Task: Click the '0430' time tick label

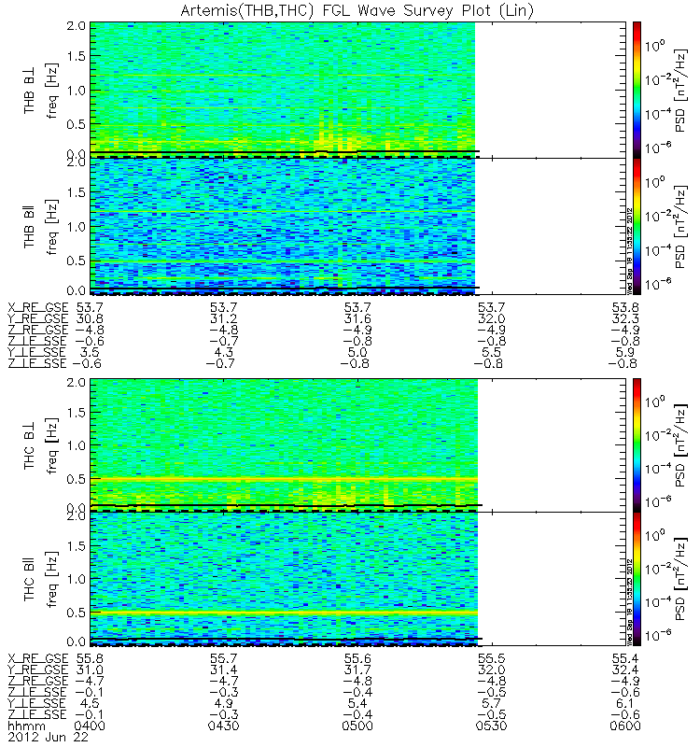Action: [x=223, y=726]
